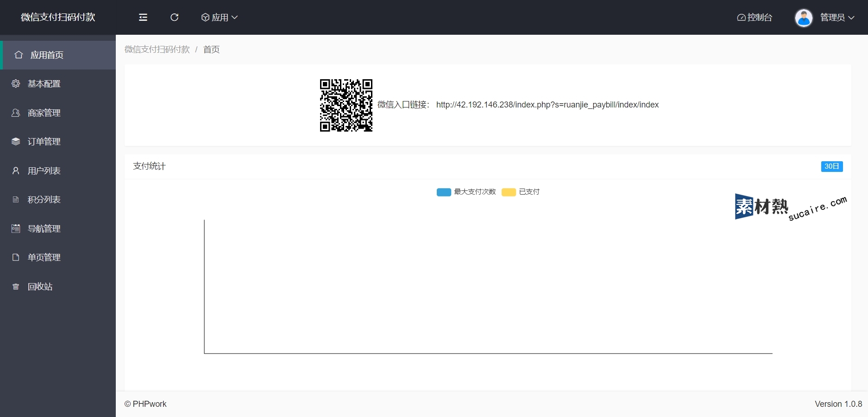Click the dashboard gauge icon next to 控制台
The image size is (868, 417).
click(x=741, y=18)
